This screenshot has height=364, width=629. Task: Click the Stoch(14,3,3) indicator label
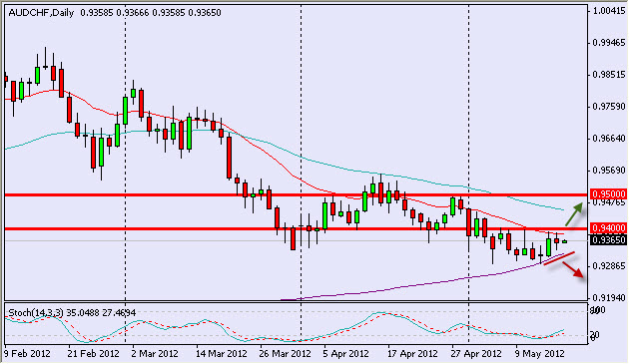click(36, 313)
